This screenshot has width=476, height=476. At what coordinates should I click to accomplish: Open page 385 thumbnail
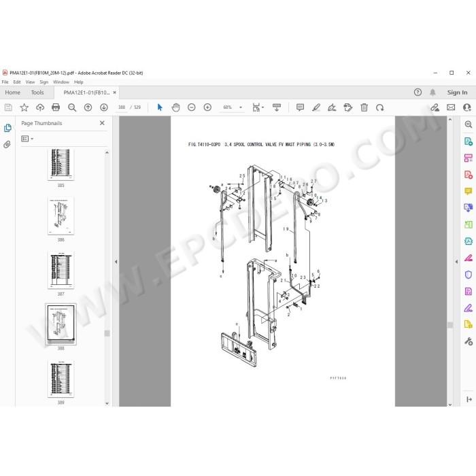pyautogui.click(x=61, y=165)
